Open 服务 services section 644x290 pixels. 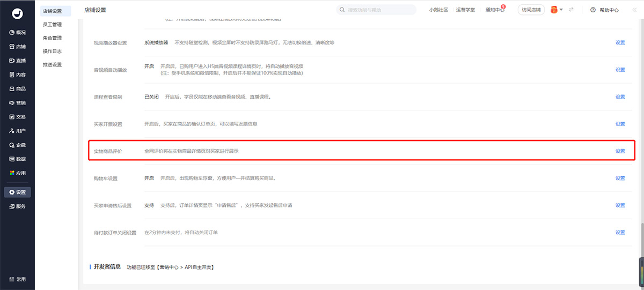click(x=17, y=206)
